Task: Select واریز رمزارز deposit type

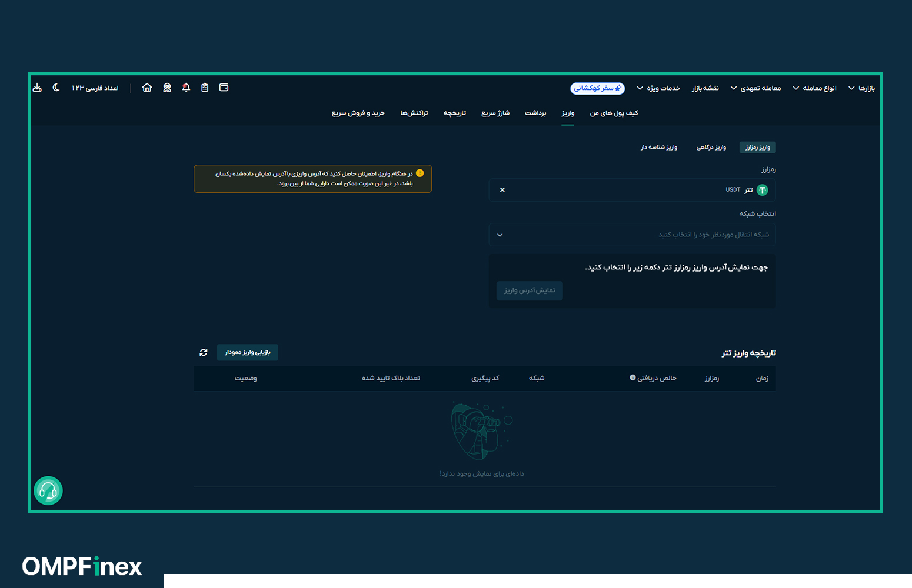Action: coord(758,147)
